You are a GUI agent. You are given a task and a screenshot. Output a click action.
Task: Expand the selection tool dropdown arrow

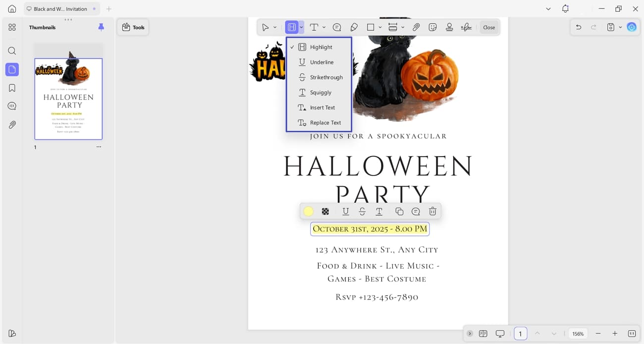pos(275,27)
